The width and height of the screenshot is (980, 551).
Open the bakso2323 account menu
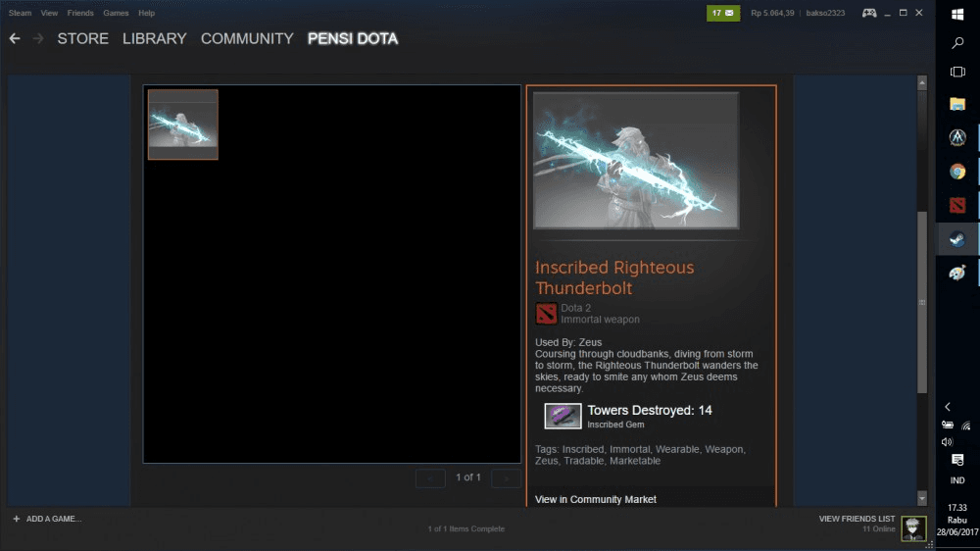(x=825, y=13)
